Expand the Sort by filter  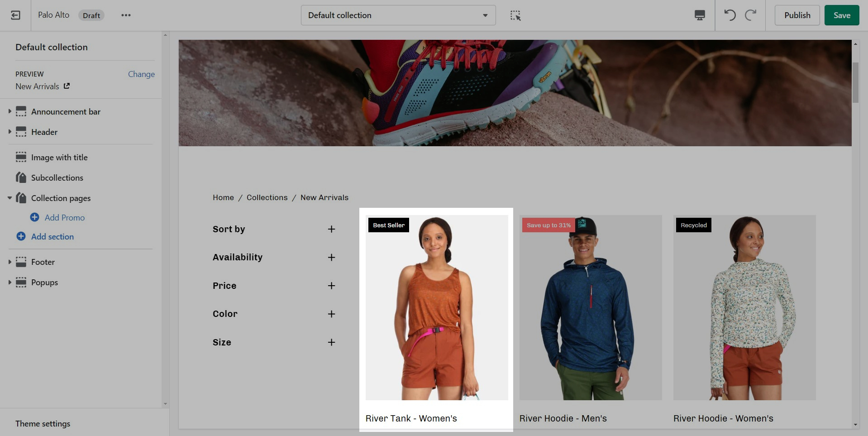click(x=331, y=229)
